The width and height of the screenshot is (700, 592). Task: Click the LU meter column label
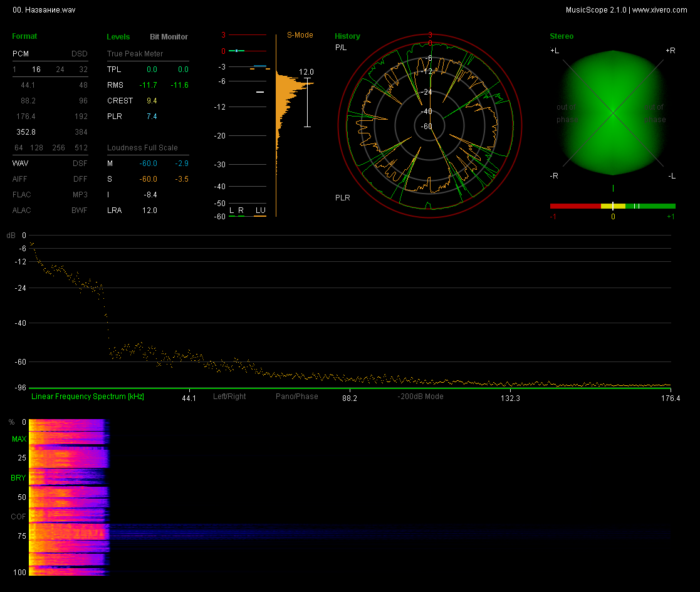point(260,210)
